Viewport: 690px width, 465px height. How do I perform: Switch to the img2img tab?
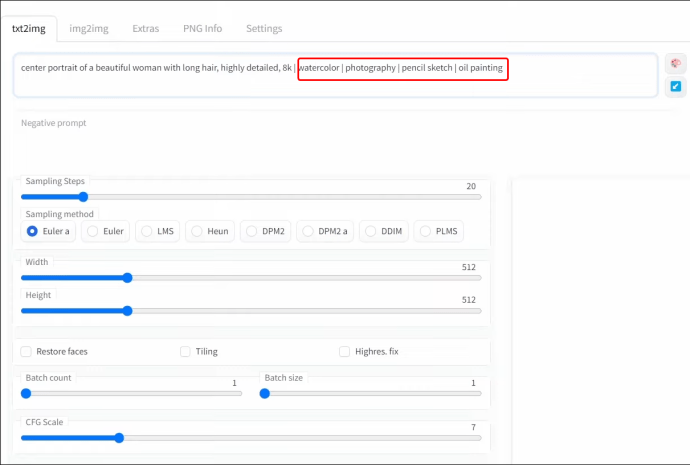tap(90, 29)
